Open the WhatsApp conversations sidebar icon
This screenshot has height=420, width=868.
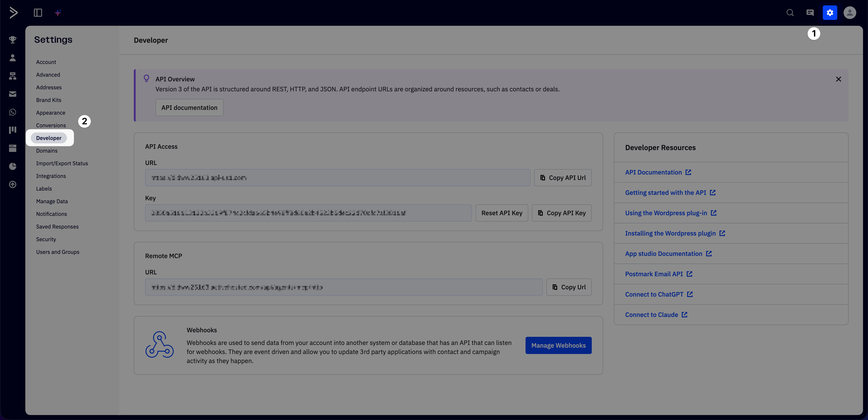pyautogui.click(x=12, y=112)
